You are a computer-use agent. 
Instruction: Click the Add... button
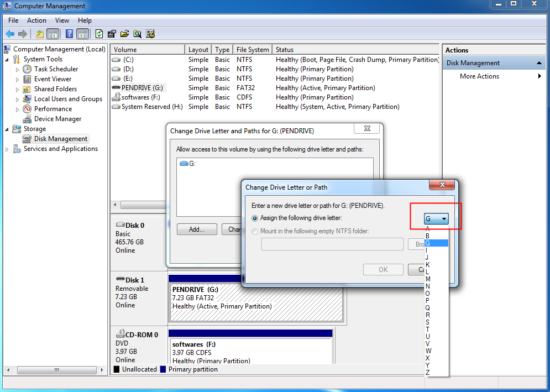point(197,229)
